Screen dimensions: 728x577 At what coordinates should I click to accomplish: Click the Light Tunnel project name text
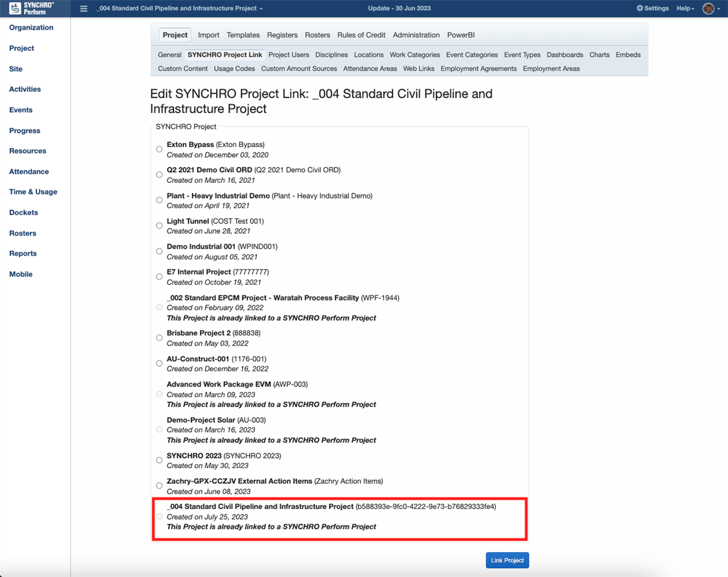point(188,221)
